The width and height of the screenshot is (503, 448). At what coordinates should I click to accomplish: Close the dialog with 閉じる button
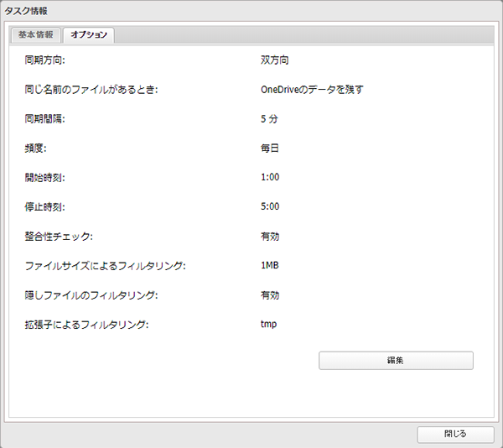point(455,435)
